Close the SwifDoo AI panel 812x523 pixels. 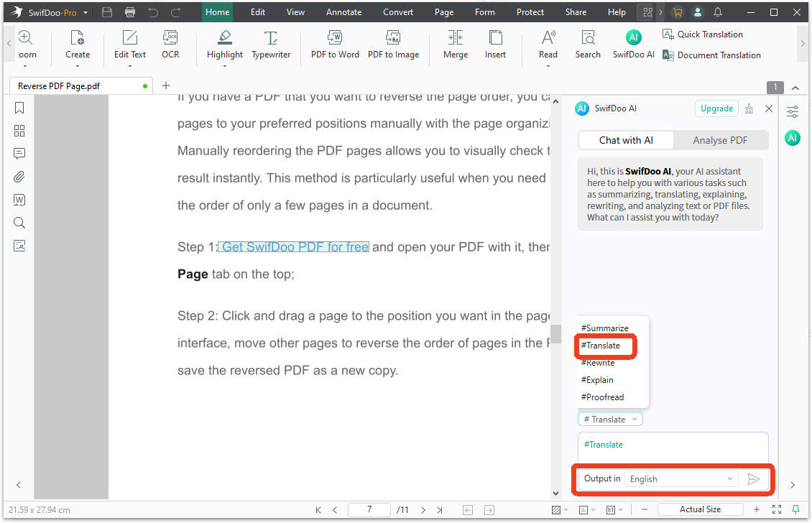pos(768,108)
